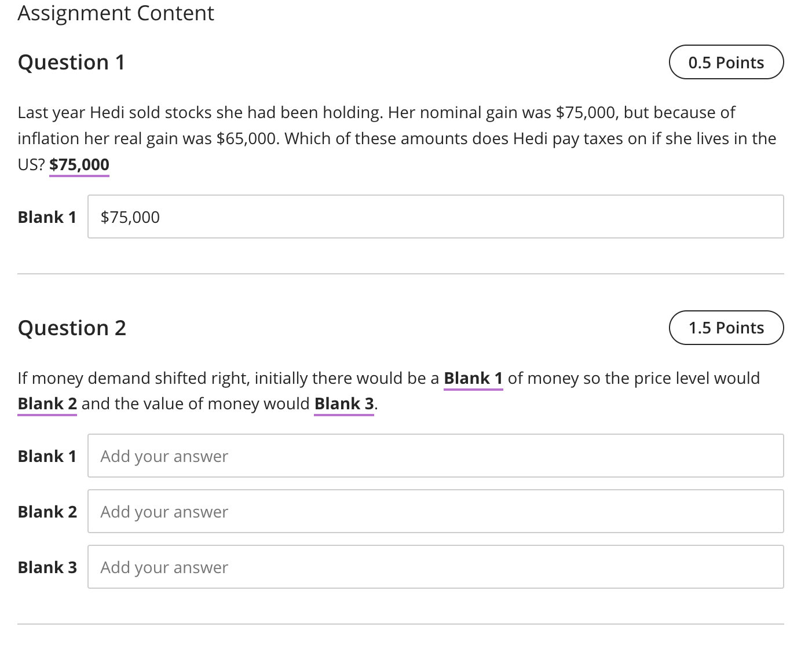Click Question 2 Blank 1 answer field

coord(436,456)
